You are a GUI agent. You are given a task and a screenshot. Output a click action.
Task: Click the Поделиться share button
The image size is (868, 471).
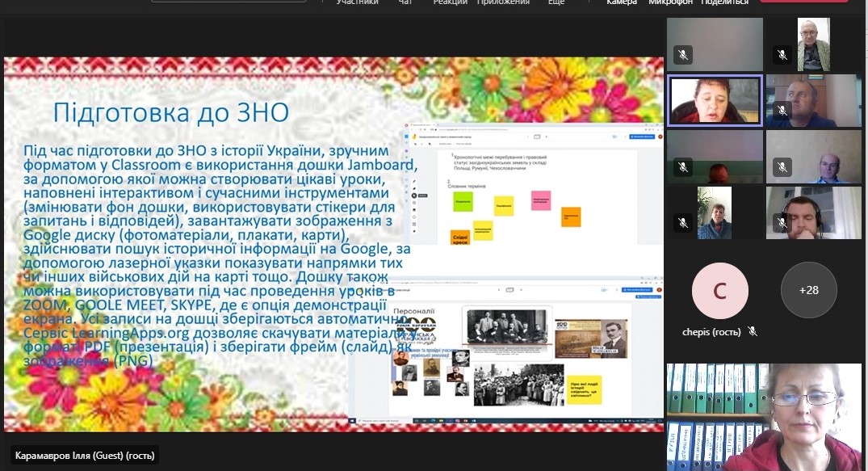coord(725,2)
